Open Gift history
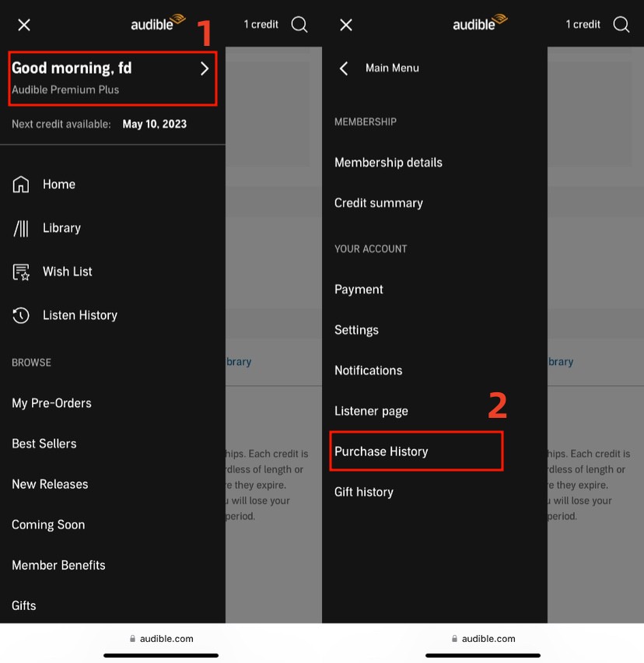644x663 pixels. tap(364, 492)
